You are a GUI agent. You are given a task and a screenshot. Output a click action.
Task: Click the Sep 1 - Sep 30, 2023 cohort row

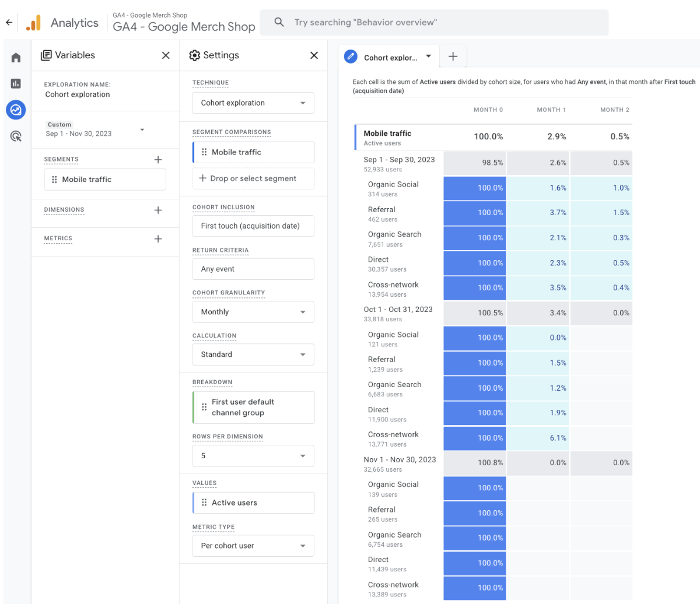[x=399, y=163]
